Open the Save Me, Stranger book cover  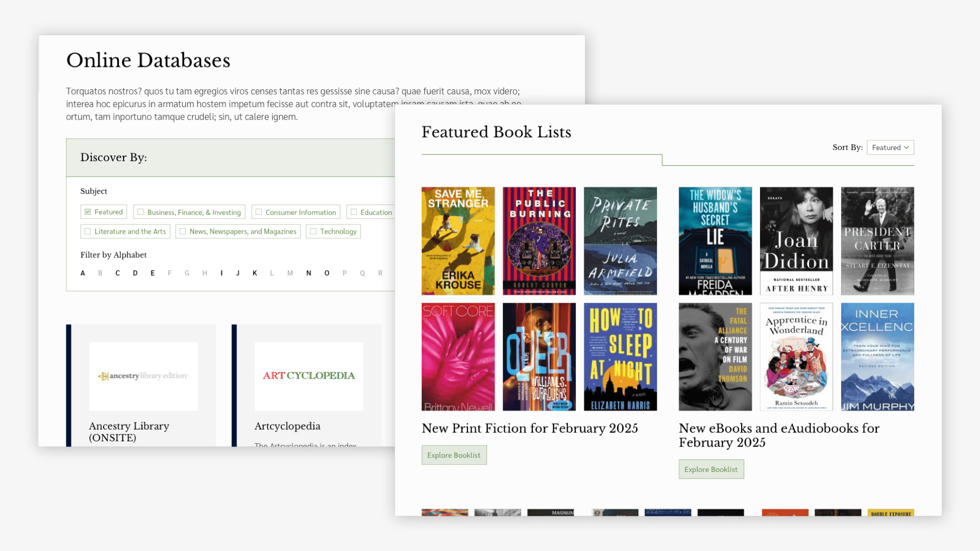[x=458, y=241]
